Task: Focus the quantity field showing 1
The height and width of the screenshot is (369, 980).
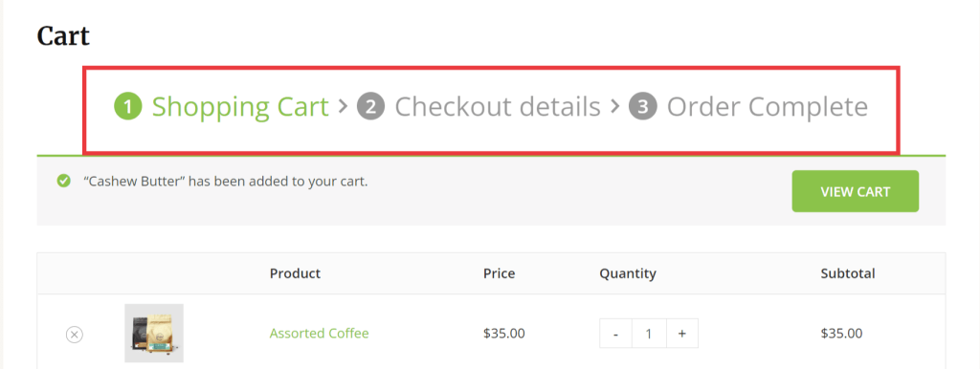Action: [649, 334]
